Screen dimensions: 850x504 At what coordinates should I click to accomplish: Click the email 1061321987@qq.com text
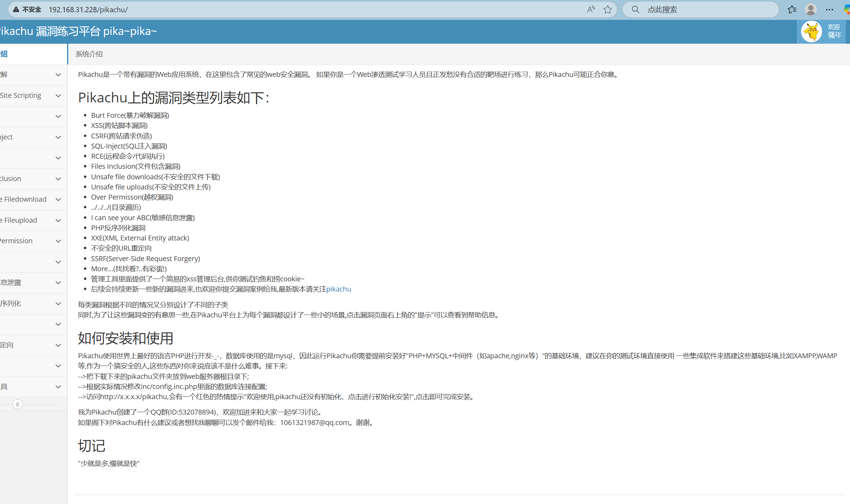pyautogui.click(x=315, y=423)
